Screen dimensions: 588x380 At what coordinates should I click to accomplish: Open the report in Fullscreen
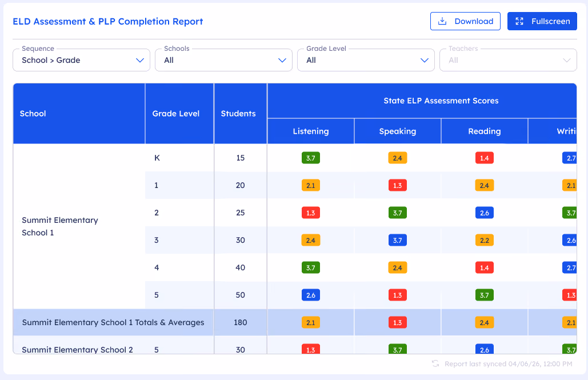tap(542, 21)
